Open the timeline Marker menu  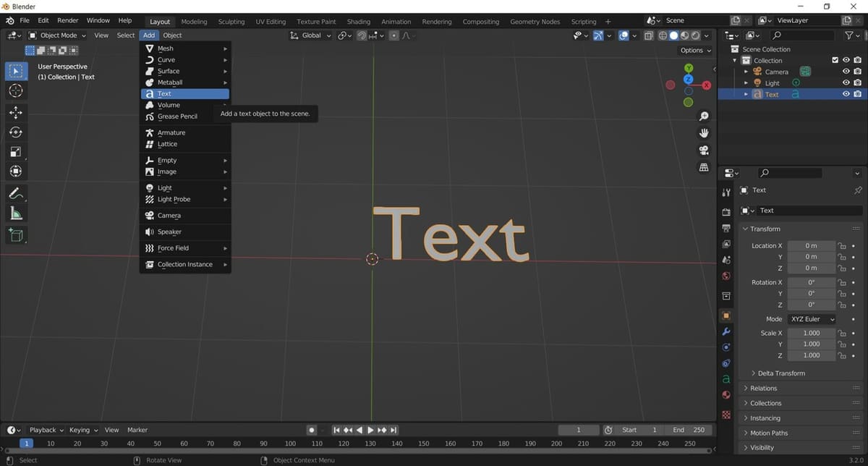(137, 430)
